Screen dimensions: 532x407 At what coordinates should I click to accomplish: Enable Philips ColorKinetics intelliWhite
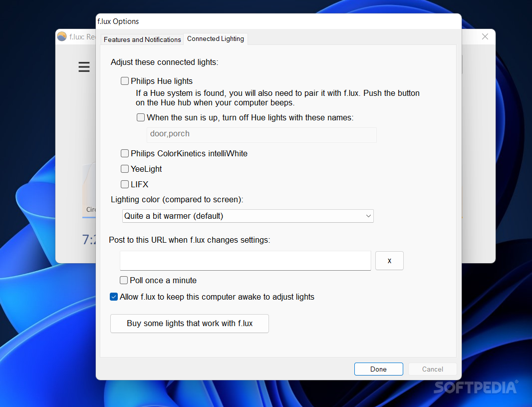125,153
